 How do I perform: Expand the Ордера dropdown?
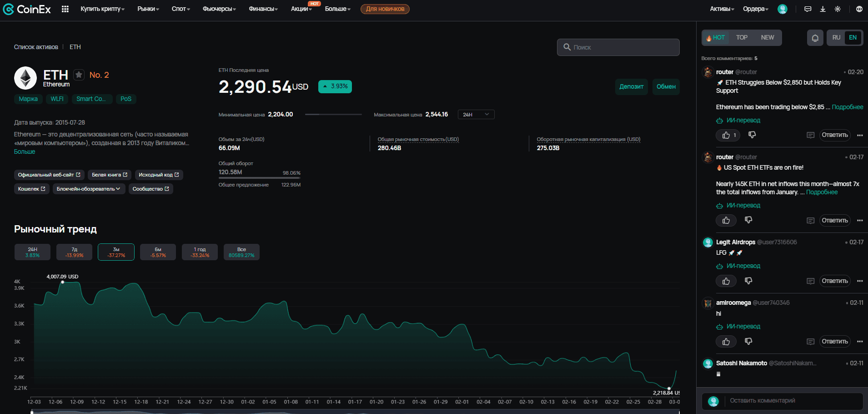point(756,9)
